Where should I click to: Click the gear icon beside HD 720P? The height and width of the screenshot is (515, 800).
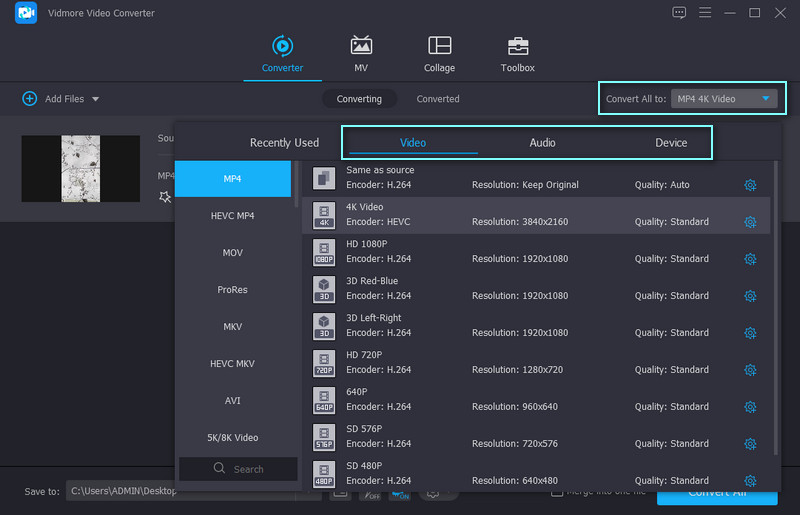(750, 370)
